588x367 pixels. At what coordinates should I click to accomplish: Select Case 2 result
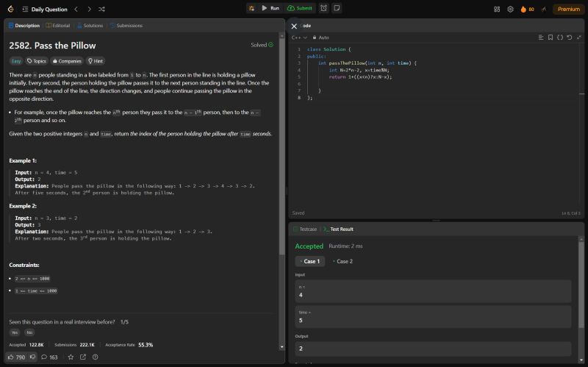point(343,261)
